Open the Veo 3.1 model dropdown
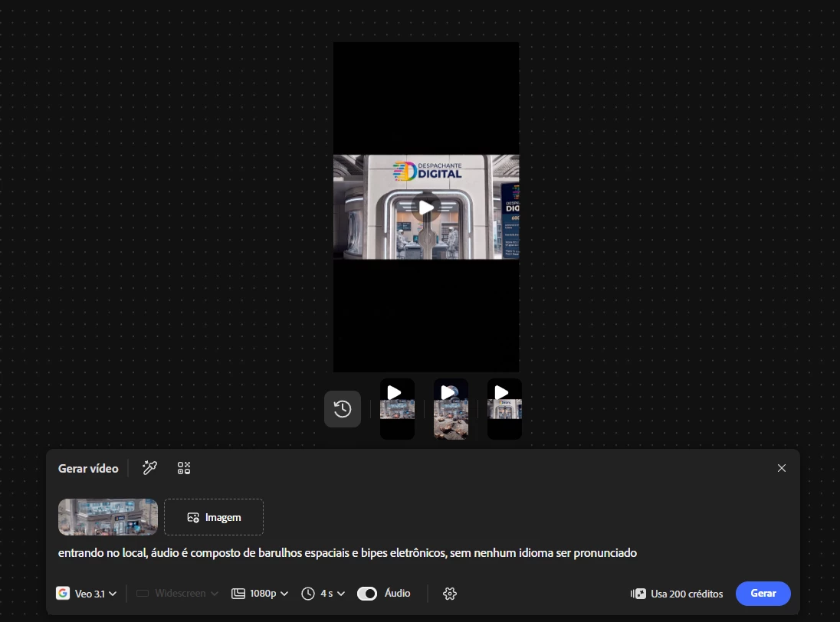The width and height of the screenshot is (840, 622). 87,593
